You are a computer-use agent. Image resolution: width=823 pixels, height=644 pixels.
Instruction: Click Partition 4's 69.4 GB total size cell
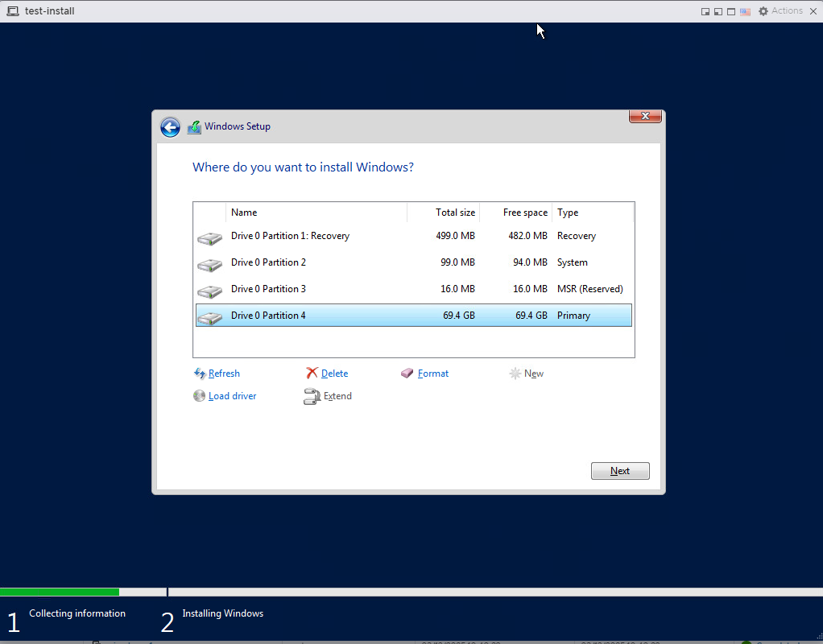click(459, 316)
